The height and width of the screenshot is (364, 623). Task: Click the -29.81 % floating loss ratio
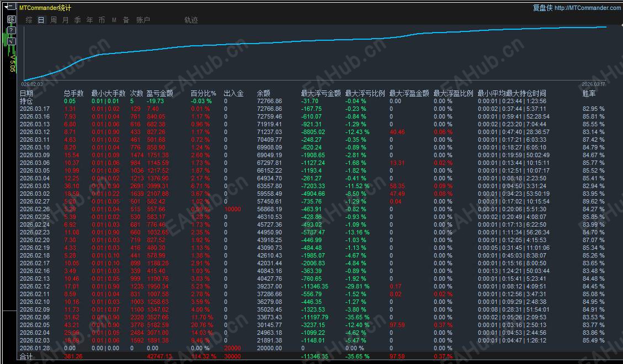coord(357,286)
